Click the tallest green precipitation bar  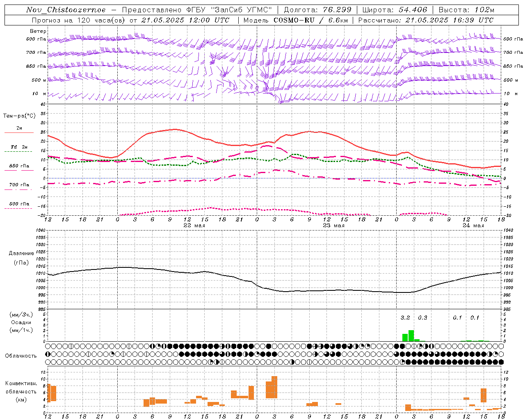click(x=411, y=336)
